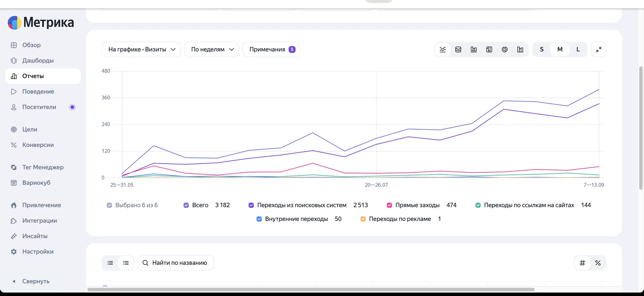This screenshot has height=296, width=644.
Task: Click the Инсайты sparkle icon
Action: (14, 236)
